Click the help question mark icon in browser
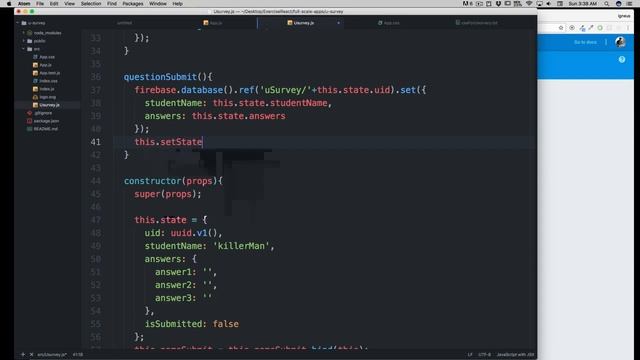The image size is (640, 360). 622,60
